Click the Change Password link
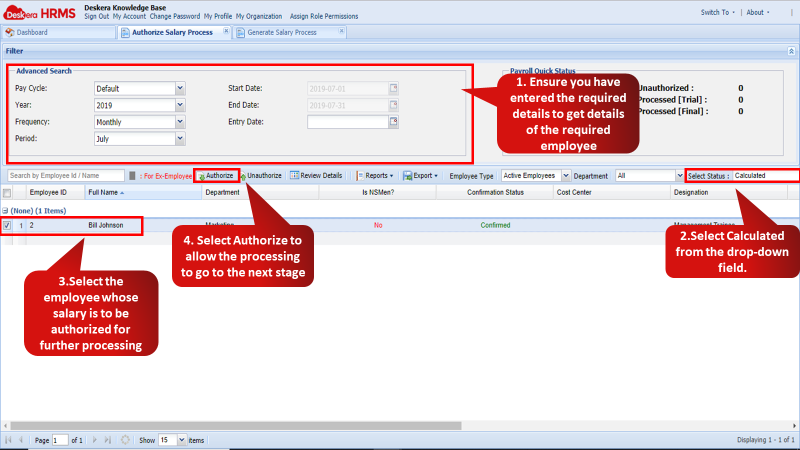800x450 pixels. click(174, 16)
